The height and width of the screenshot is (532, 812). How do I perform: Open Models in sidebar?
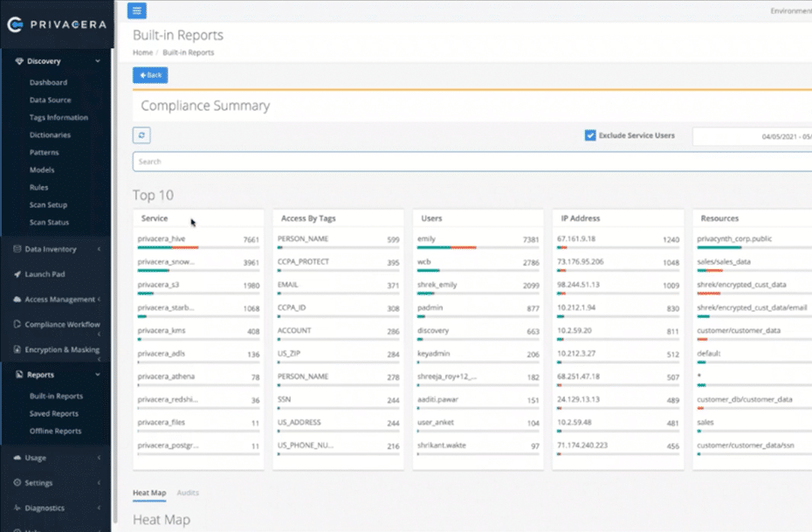point(41,170)
